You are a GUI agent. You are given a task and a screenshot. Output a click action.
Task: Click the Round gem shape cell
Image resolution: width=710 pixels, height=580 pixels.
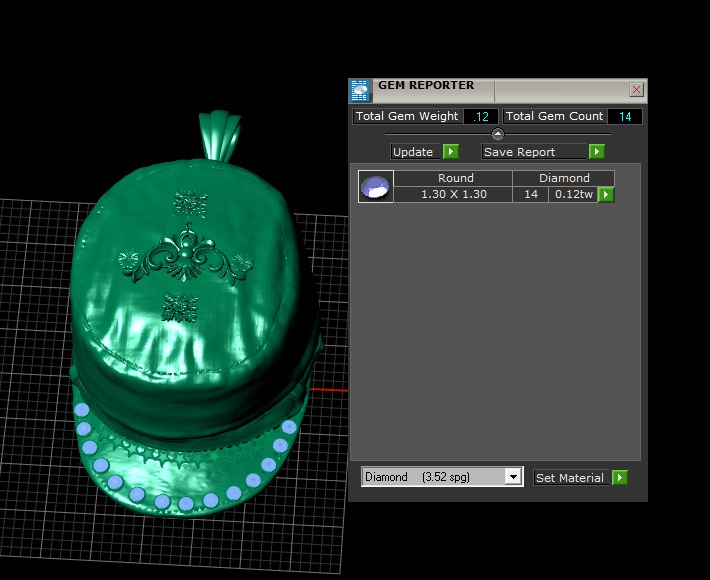pyautogui.click(x=453, y=178)
